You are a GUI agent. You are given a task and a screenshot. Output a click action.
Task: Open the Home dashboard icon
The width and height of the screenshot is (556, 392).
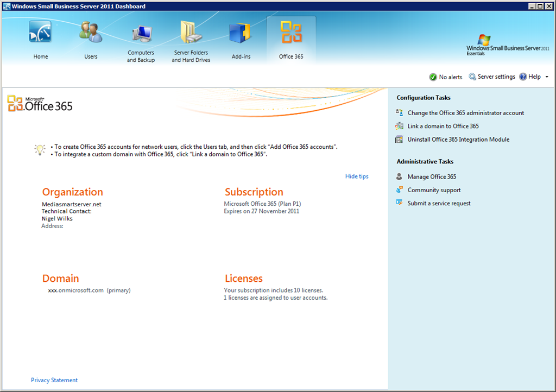pos(40,32)
